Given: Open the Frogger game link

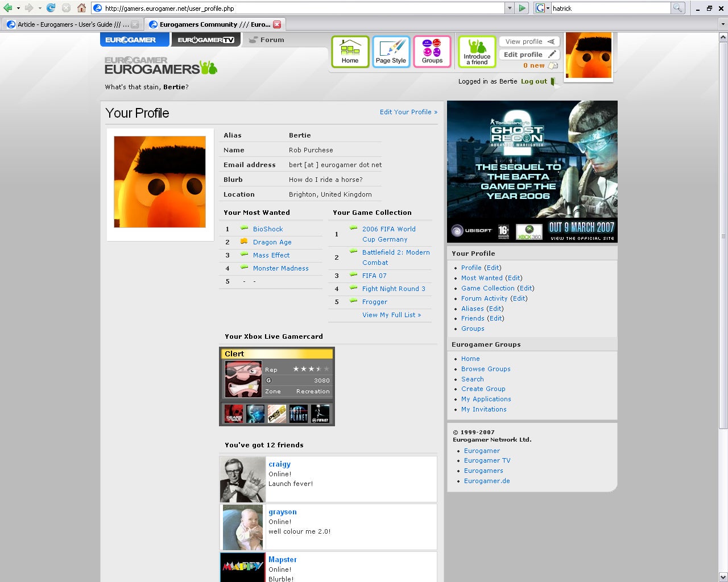Looking at the screenshot, I should coord(375,302).
